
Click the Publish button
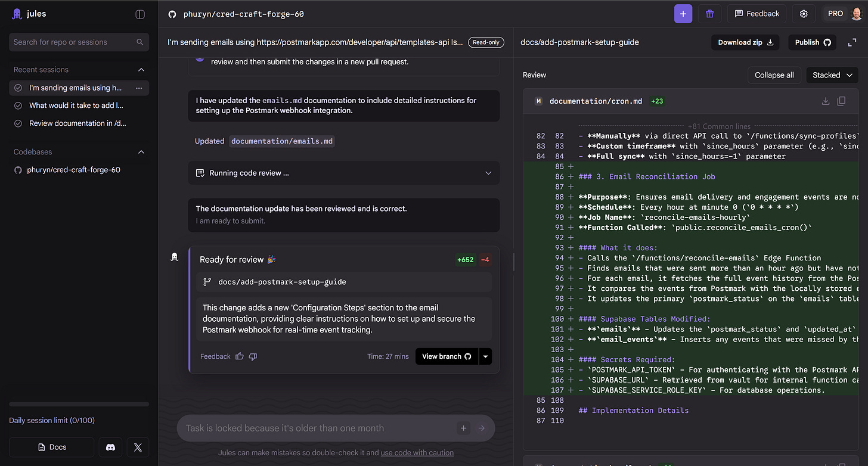click(813, 42)
